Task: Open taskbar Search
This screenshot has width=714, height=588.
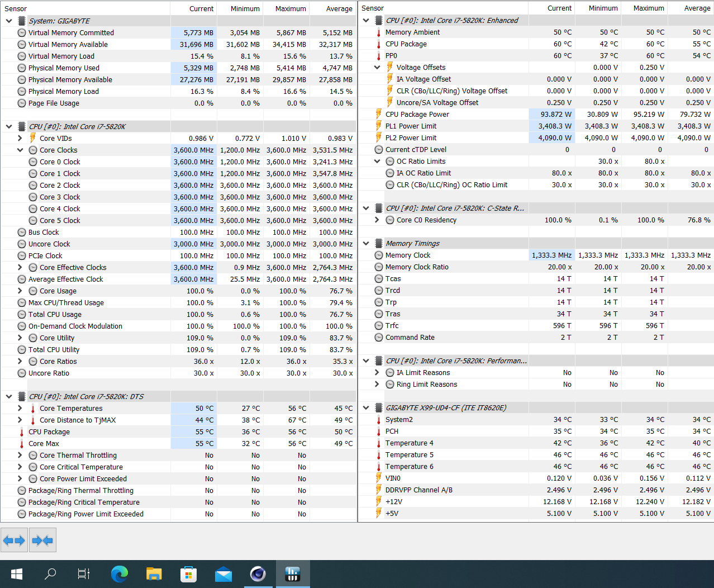Action: coord(50,573)
